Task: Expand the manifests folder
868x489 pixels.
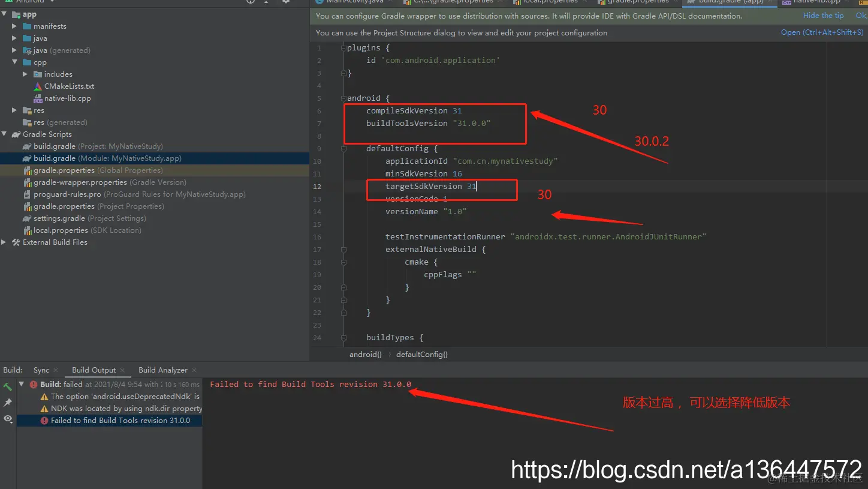Action: click(x=15, y=26)
